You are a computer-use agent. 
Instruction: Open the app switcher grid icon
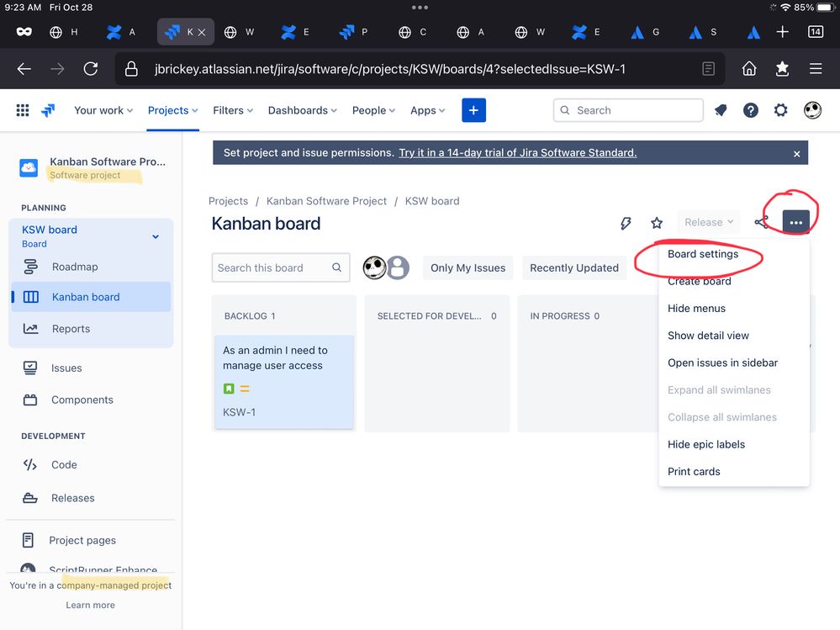click(23, 110)
